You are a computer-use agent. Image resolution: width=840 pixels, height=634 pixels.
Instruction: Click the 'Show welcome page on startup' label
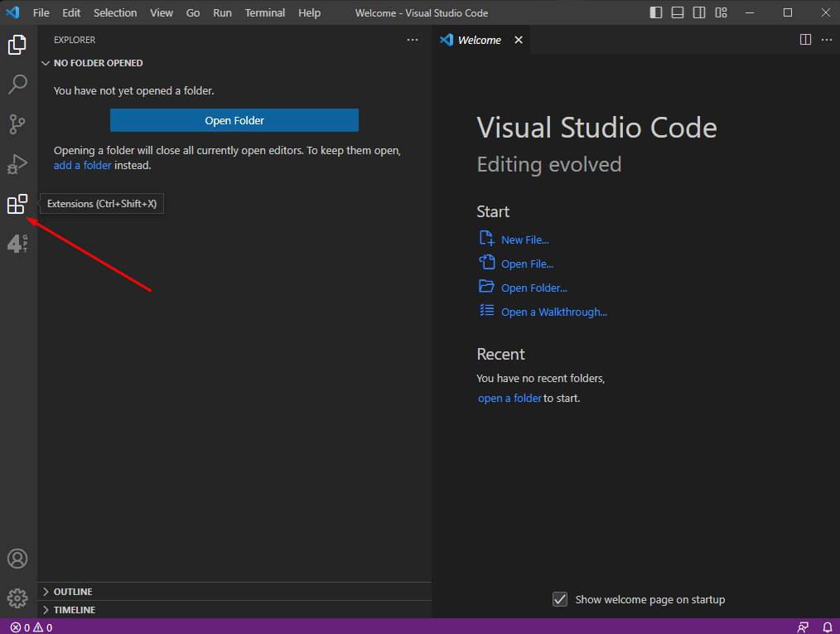[649, 600]
